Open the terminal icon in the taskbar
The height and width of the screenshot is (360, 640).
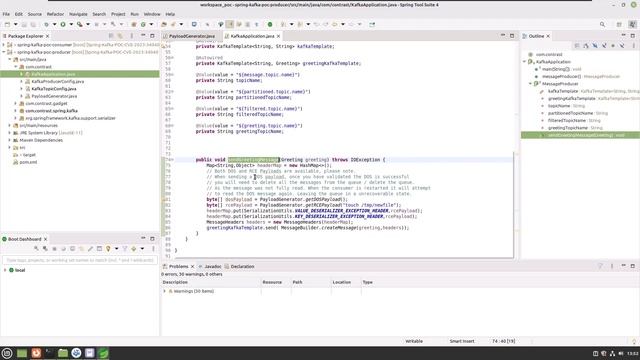tap(49, 353)
